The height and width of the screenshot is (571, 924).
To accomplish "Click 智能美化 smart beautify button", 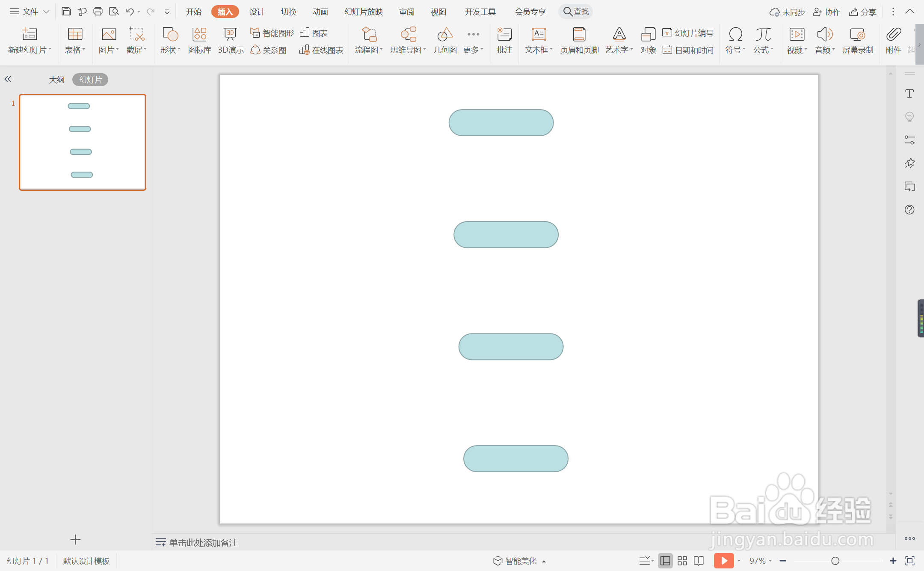I will tap(519, 561).
